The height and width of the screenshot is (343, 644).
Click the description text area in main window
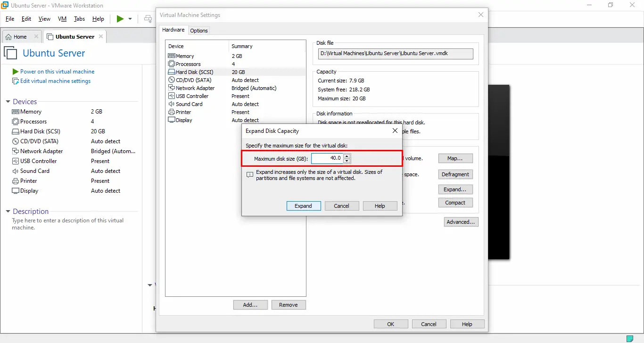pyautogui.click(x=68, y=224)
